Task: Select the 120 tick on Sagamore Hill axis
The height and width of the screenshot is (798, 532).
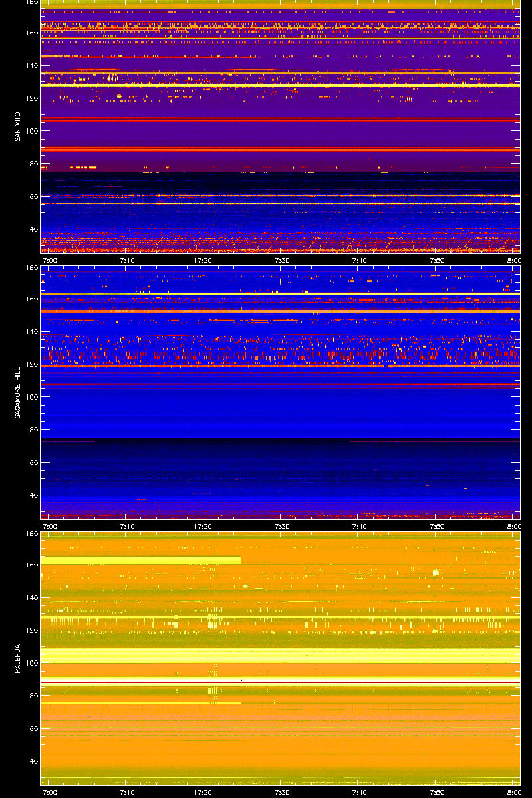Action: [x=31, y=364]
